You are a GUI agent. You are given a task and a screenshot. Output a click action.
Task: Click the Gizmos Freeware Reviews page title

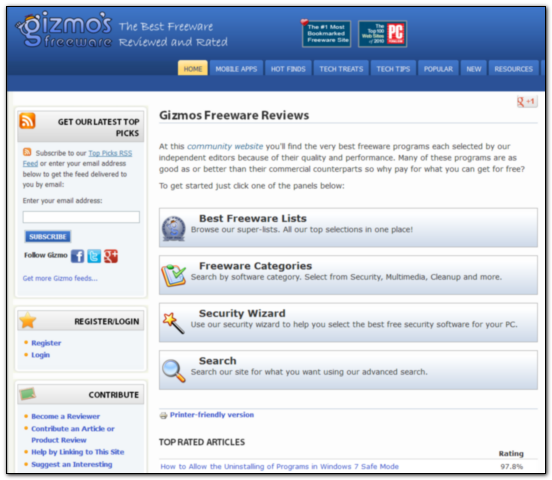click(x=234, y=115)
